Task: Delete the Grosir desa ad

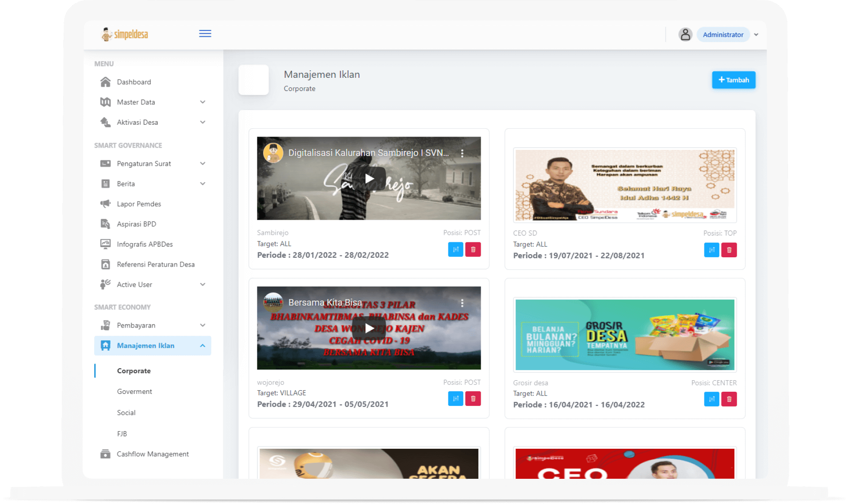Action: point(729,399)
